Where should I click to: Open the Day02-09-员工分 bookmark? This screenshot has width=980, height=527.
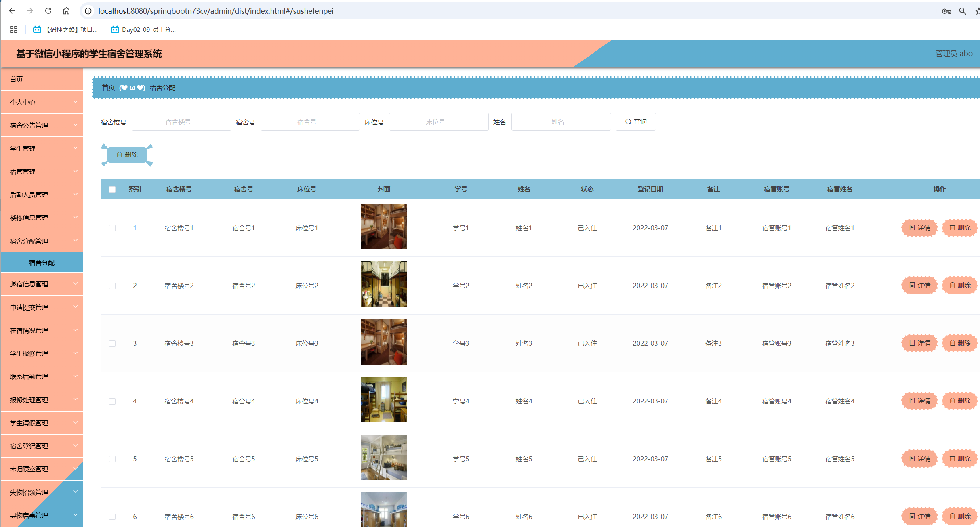[143, 29]
